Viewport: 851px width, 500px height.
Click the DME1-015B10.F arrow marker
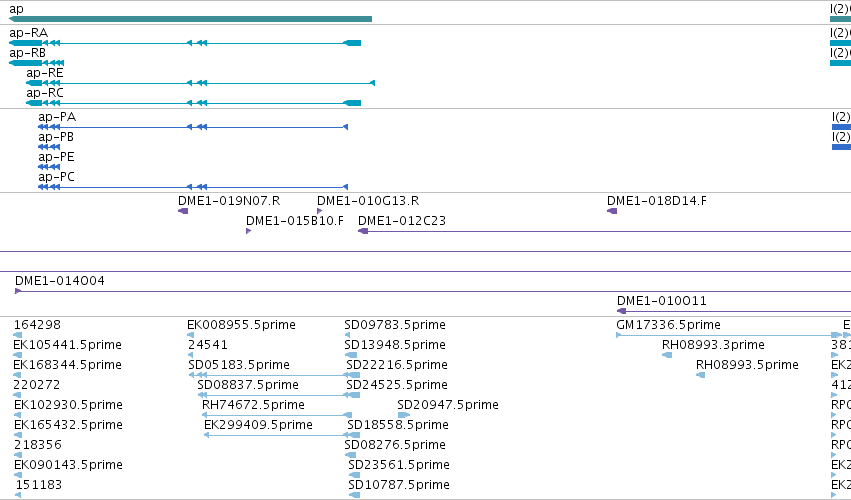pos(248,231)
